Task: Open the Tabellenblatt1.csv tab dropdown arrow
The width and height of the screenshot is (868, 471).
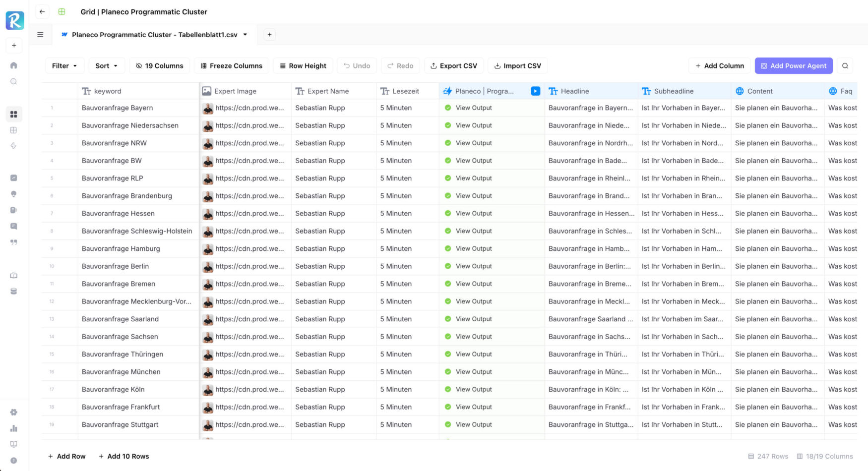Action: coord(245,35)
